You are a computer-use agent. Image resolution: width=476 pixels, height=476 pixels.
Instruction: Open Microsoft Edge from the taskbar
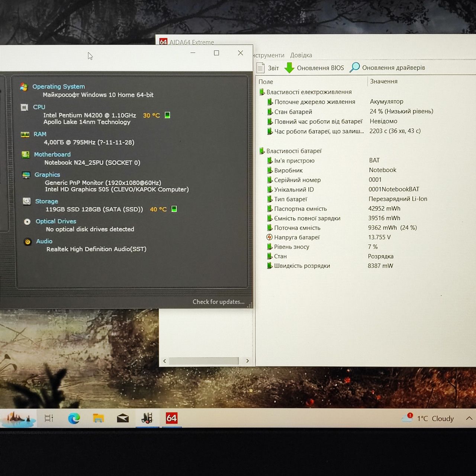[74, 418]
